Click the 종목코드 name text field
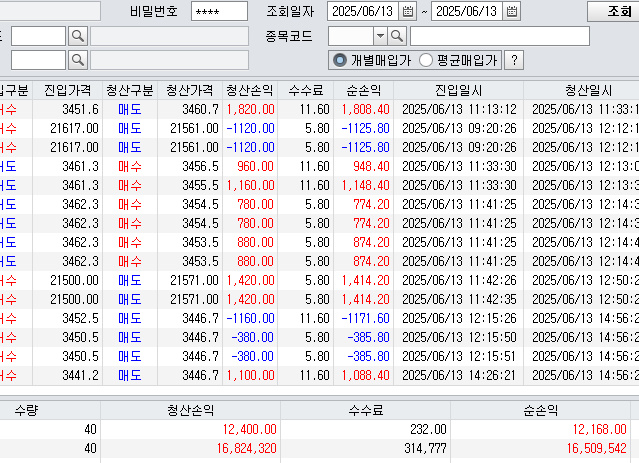Image resolution: width=639 pixels, height=463 pixels. pos(500,36)
